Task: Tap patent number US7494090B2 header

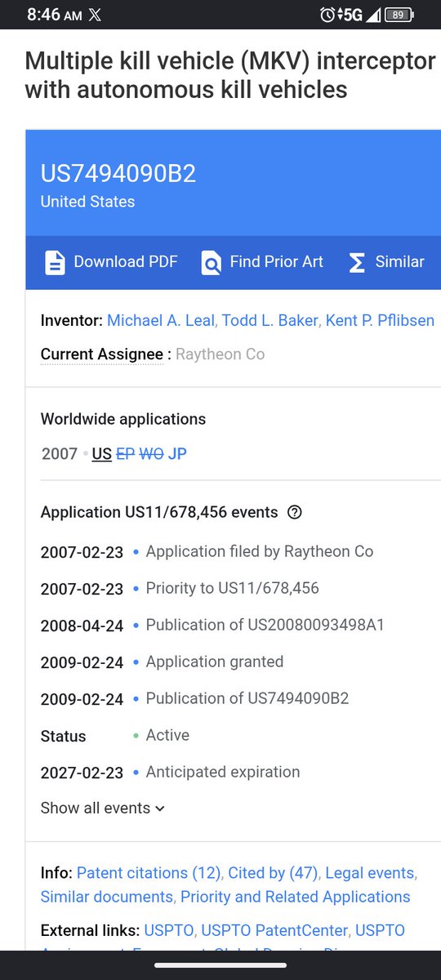Action: [118, 173]
